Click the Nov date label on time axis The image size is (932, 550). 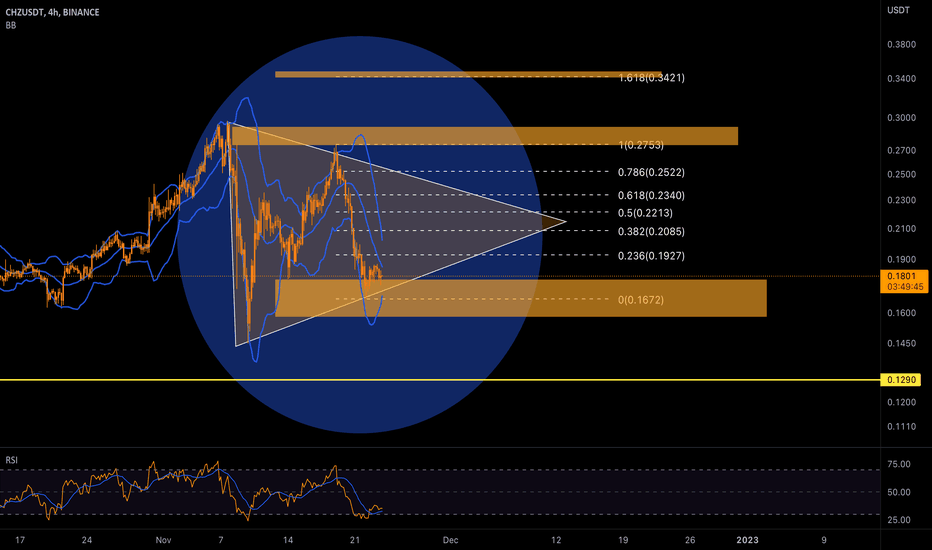click(x=163, y=540)
